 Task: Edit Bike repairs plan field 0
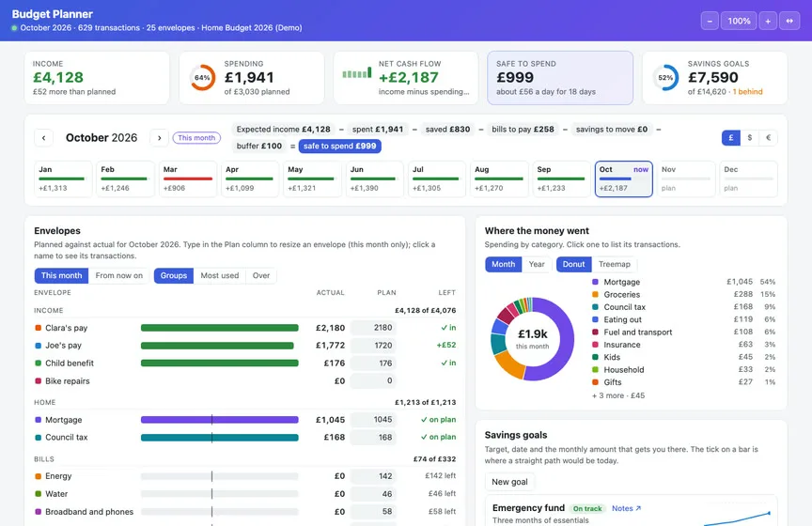point(373,381)
